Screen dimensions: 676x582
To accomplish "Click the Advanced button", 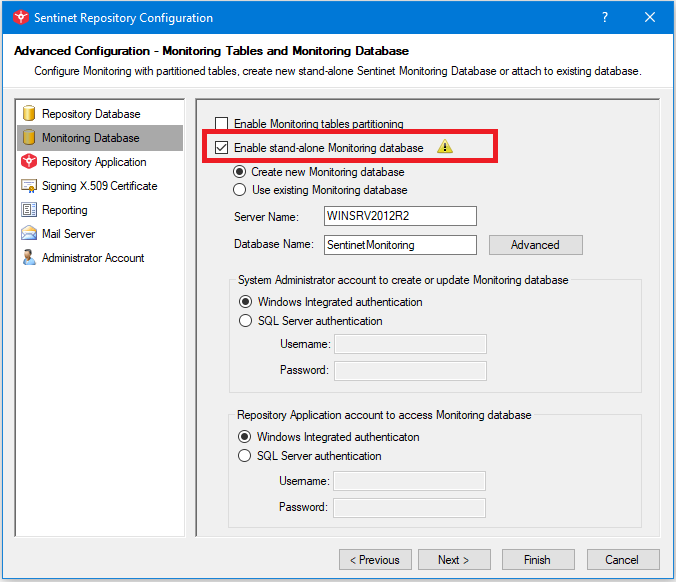I will [x=535, y=245].
